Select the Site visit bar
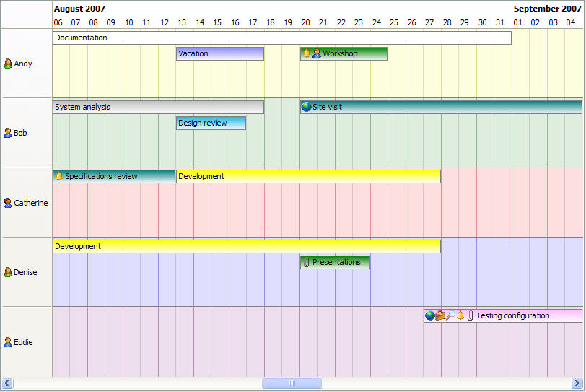 point(442,107)
